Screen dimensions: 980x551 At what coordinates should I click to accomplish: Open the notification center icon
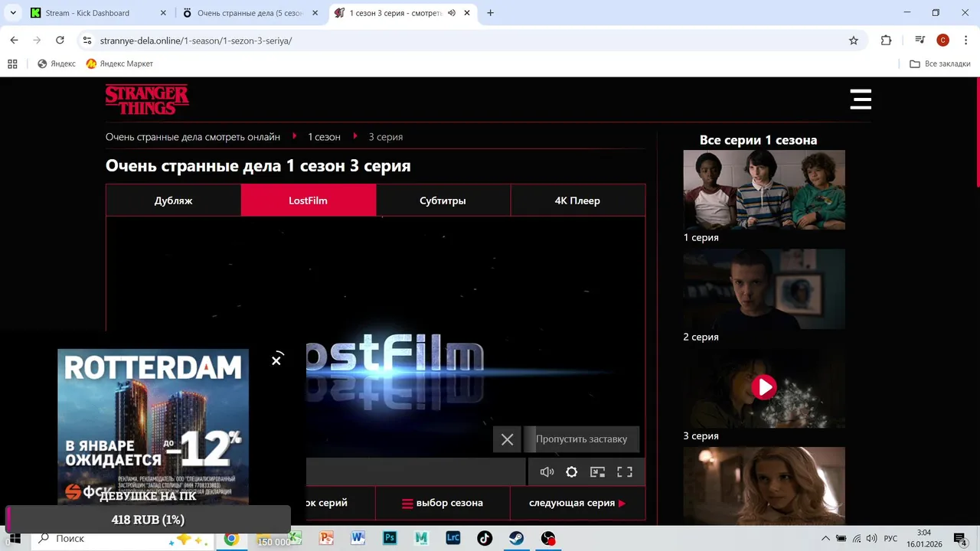[x=960, y=539]
